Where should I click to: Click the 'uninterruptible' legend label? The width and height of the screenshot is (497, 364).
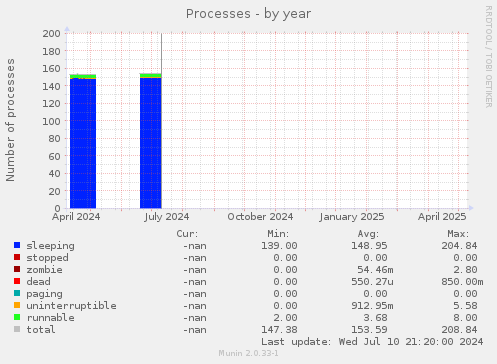click(71, 306)
